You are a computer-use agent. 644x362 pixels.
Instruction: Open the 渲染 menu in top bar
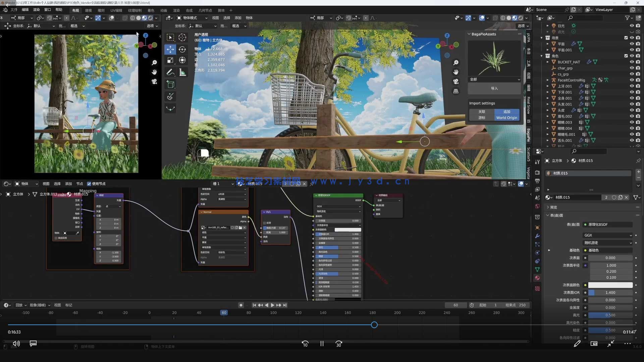point(36,10)
